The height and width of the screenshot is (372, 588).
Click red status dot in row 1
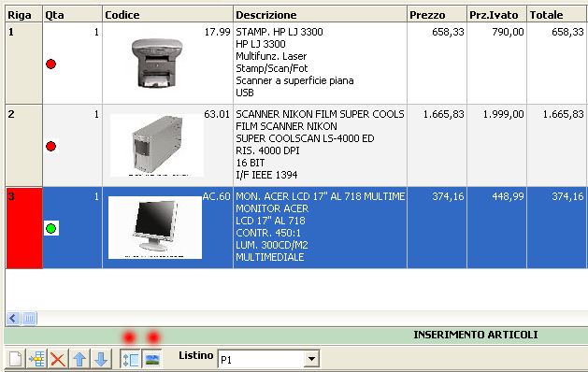51,64
